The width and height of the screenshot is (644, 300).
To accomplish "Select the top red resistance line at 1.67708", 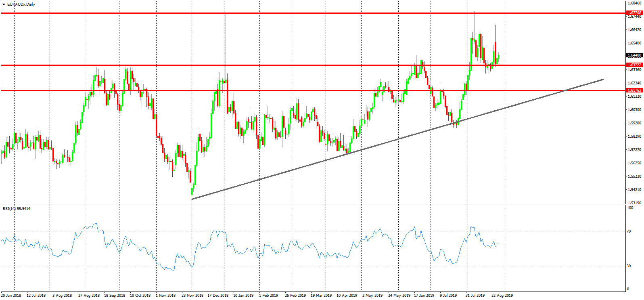I will [x=313, y=13].
